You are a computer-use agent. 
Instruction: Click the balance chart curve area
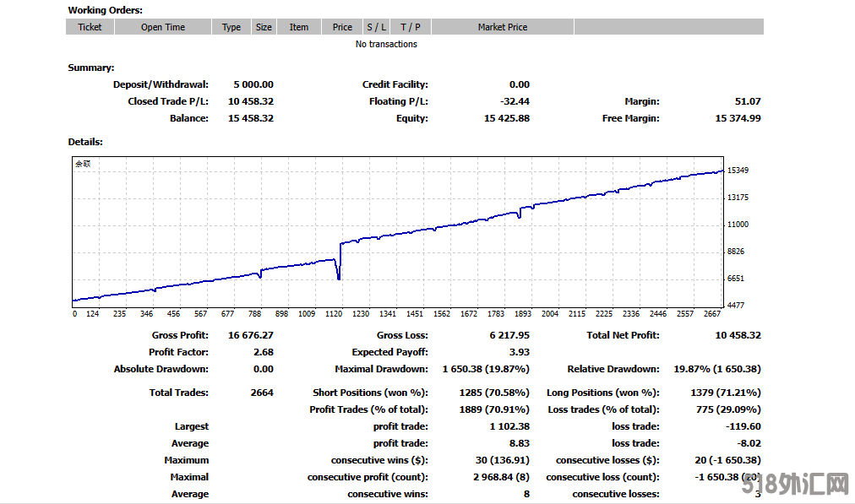coord(398,232)
